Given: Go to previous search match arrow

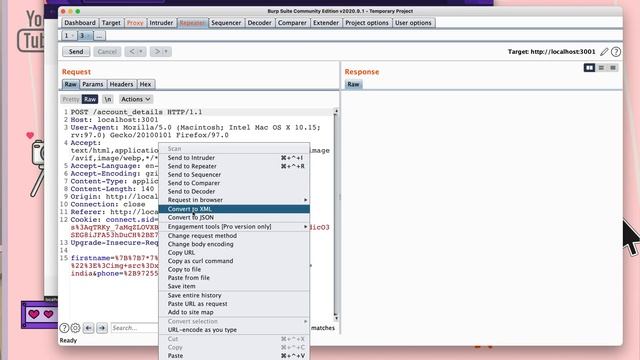Looking at the screenshot, I should tap(89, 328).
